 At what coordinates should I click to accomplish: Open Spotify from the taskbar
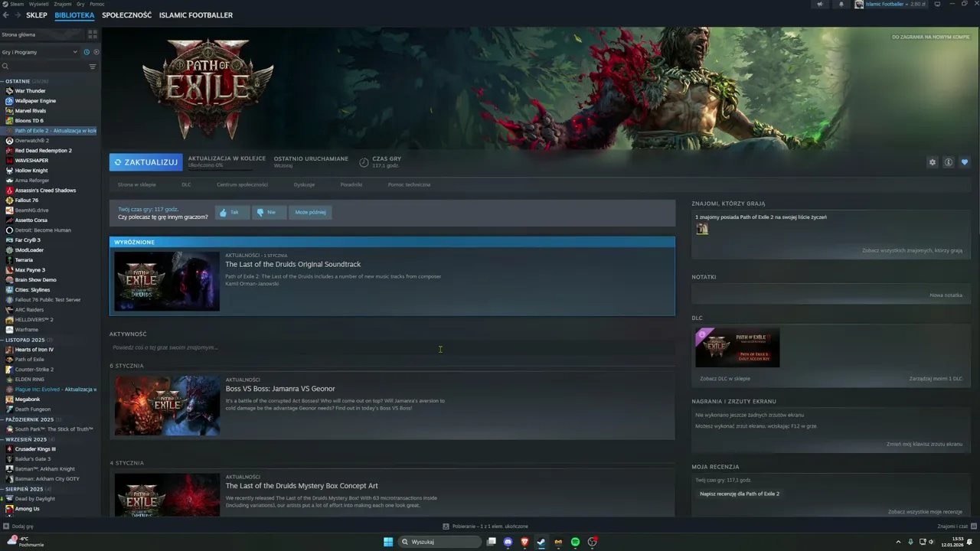point(575,542)
